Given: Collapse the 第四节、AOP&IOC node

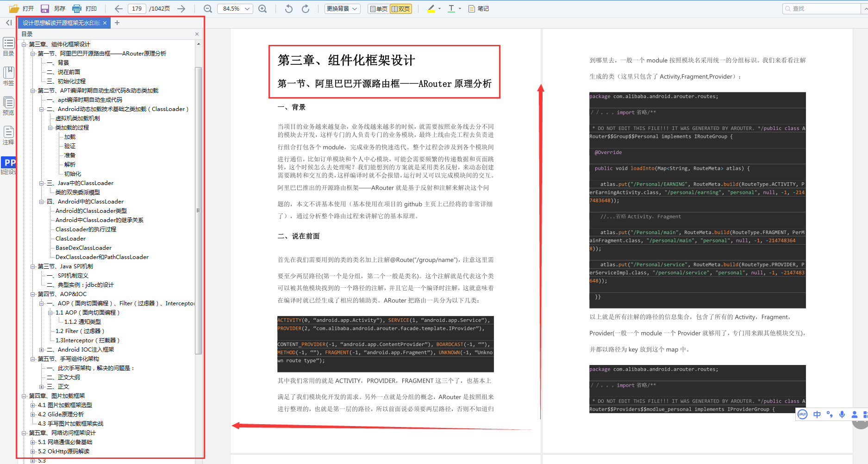Looking at the screenshot, I should [x=33, y=294].
